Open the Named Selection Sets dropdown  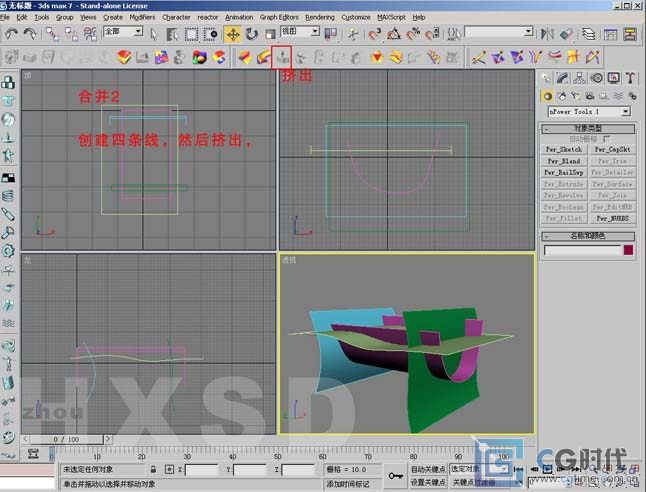499,32
